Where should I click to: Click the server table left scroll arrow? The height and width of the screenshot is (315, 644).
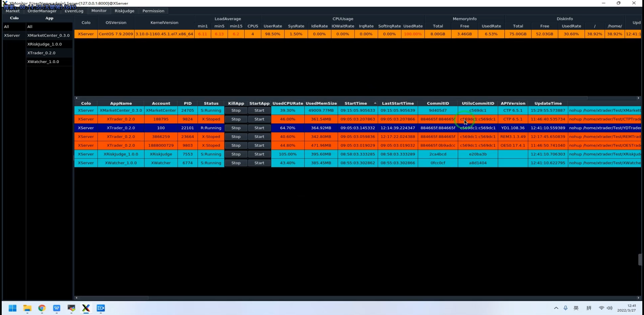tap(77, 98)
